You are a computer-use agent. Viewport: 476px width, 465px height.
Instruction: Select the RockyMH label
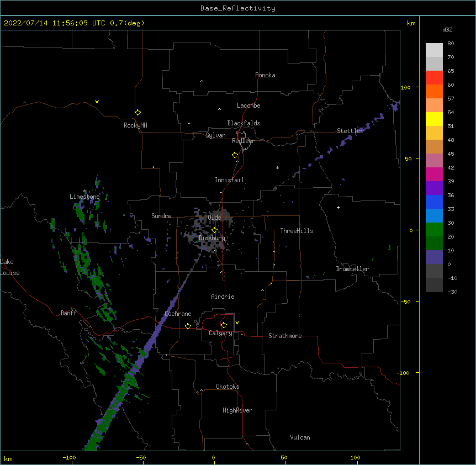coord(135,125)
